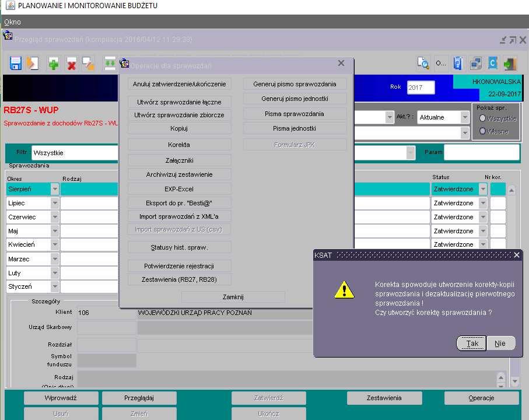The image size is (529, 420).
Task: Click the Klient field 106
Action: pyautogui.click(x=106, y=313)
